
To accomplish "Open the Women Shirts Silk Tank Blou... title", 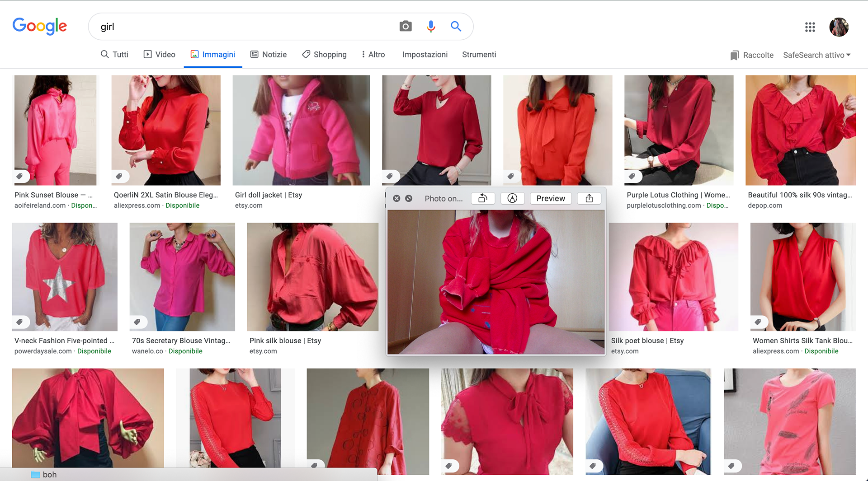I will [802, 341].
